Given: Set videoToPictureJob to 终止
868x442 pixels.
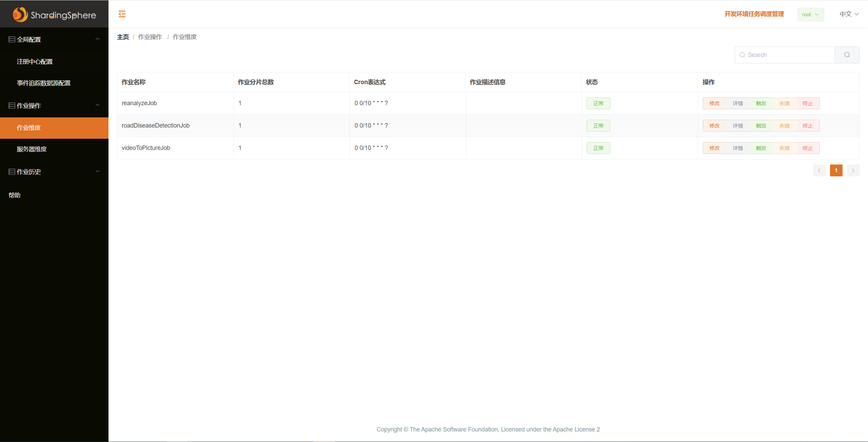Looking at the screenshot, I should (x=808, y=148).
